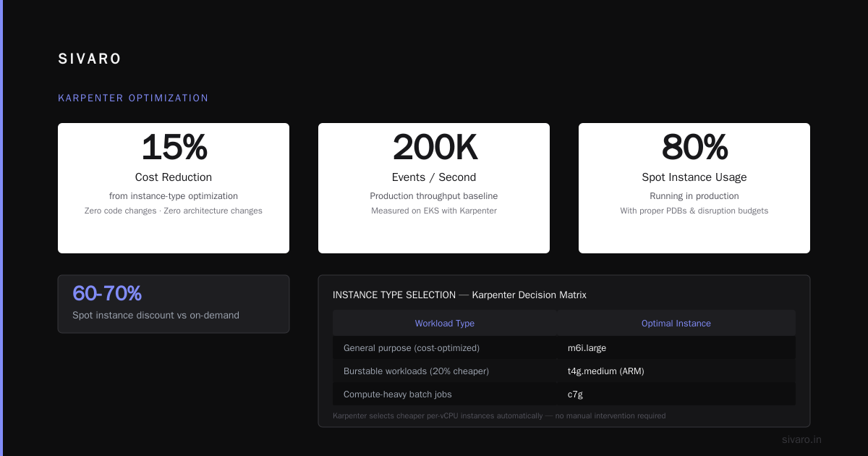
Task: Click 'Measured on EKS with Karpenter'
Action: click(434, 211)
